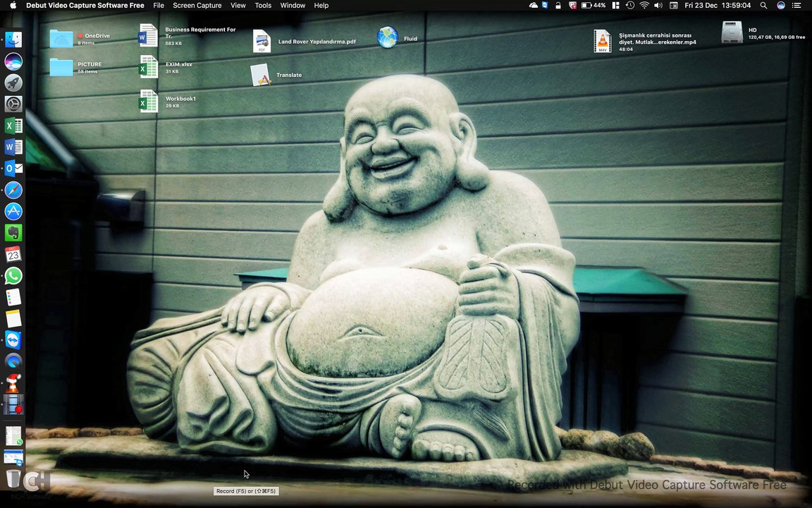Open the PICTURE folder on desktop

61,67
